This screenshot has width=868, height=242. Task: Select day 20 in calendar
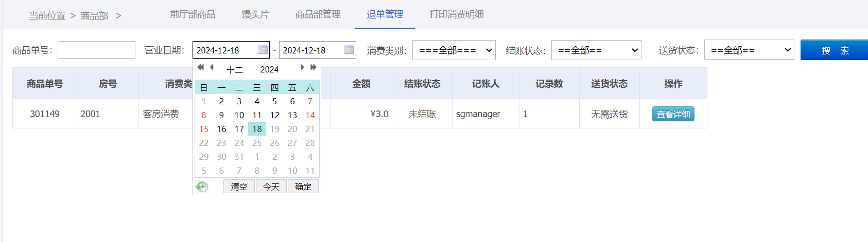pos(292,129)
